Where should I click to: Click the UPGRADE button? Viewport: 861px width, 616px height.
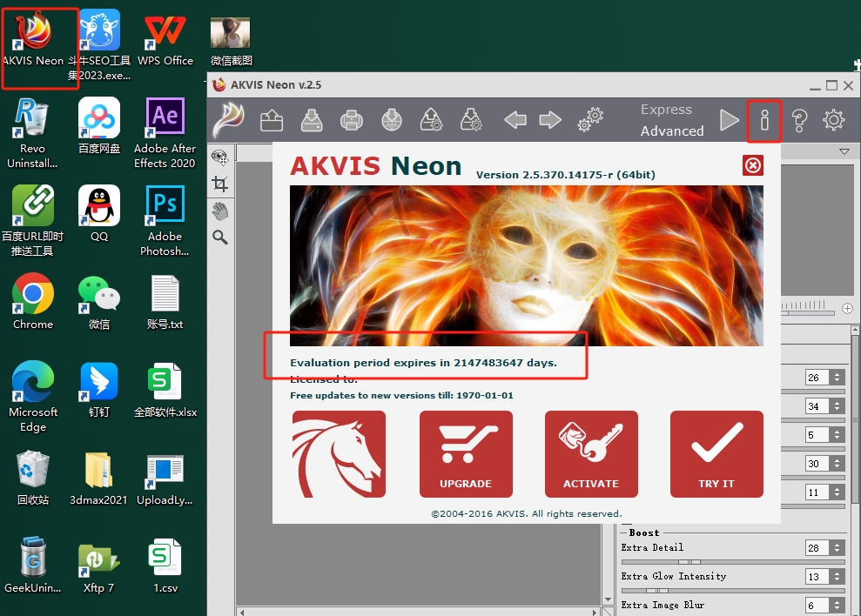point(466,454)
